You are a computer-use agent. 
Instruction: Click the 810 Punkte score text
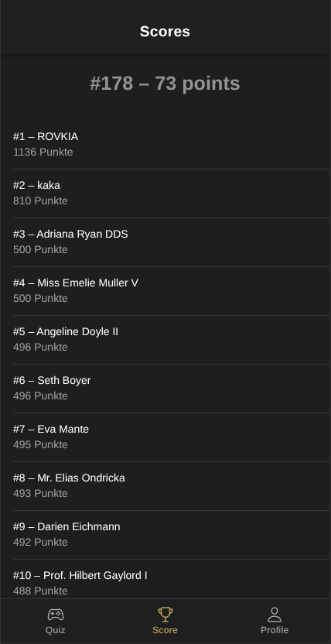40,201
